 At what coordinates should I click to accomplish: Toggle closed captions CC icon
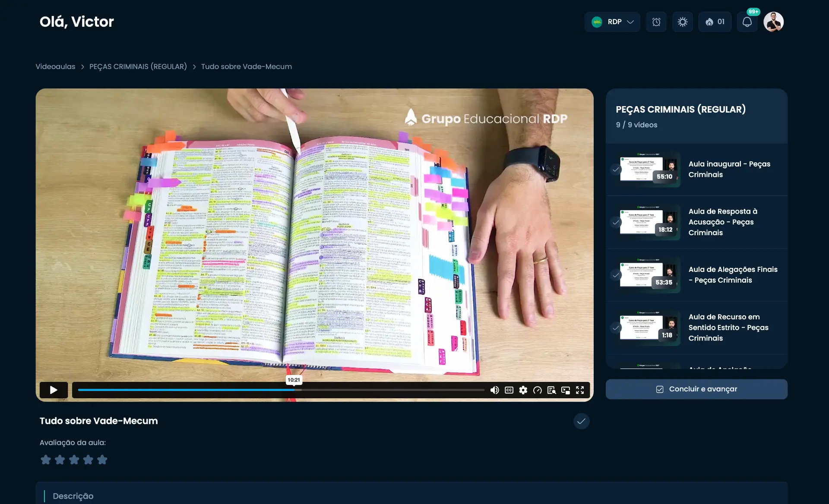pos(509,390)
